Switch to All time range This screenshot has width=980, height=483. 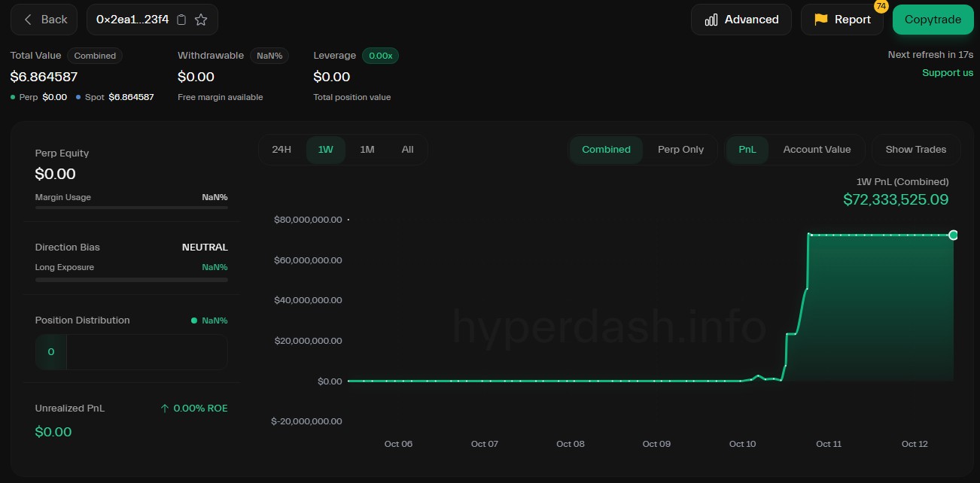(x=407, y=150)
